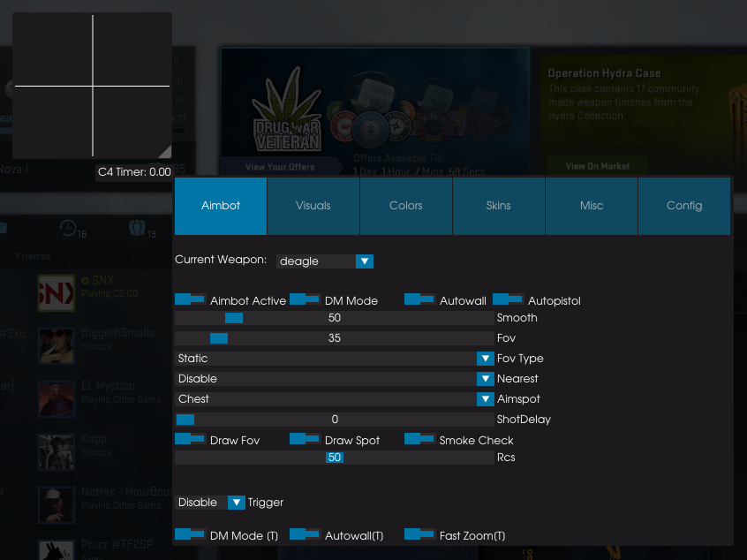Open BiggethSmalls friend avatar
Screen dimensions: 747x560
click(57, 346)
